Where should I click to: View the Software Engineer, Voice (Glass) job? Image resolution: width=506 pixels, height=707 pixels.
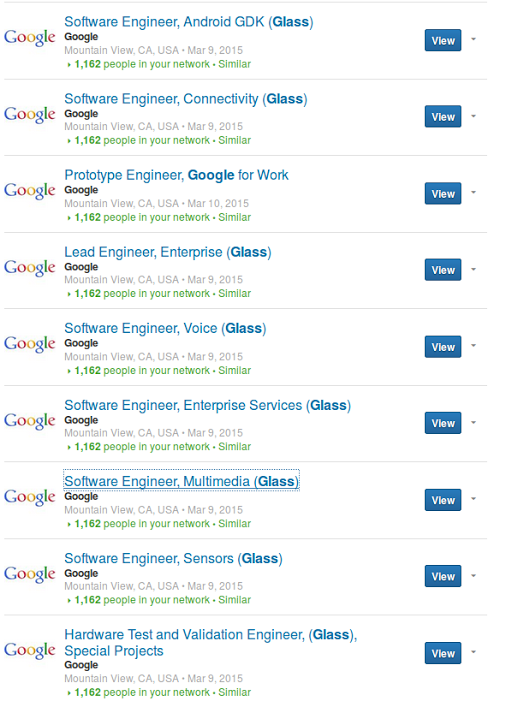pyautogui.click(x=443, y=347)
